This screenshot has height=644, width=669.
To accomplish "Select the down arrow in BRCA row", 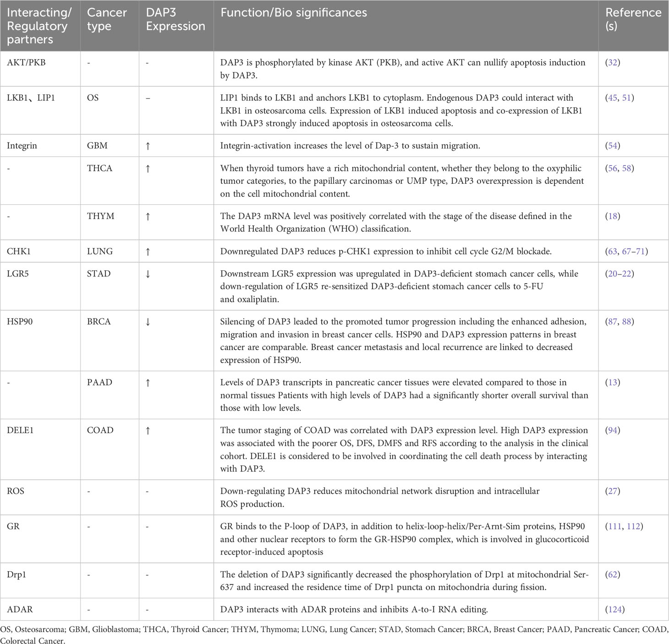I will coord(148,322).
